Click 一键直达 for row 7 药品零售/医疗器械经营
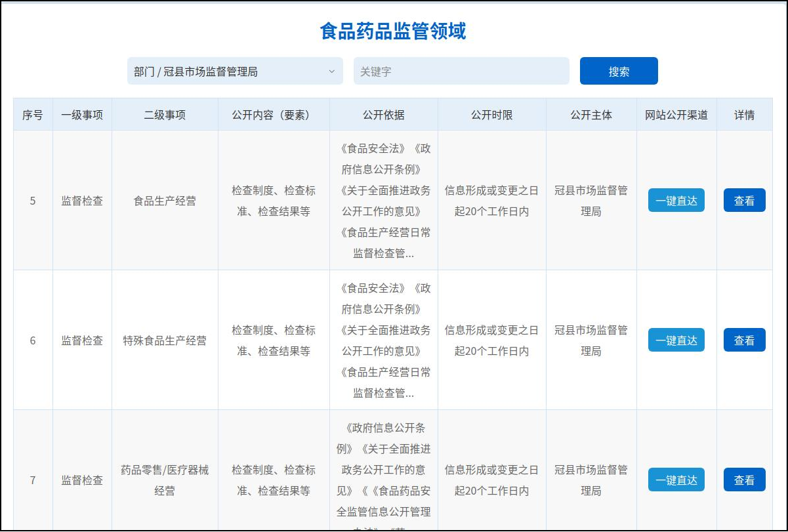The height and width of the screenshot is (532, 788). [676, 480]
